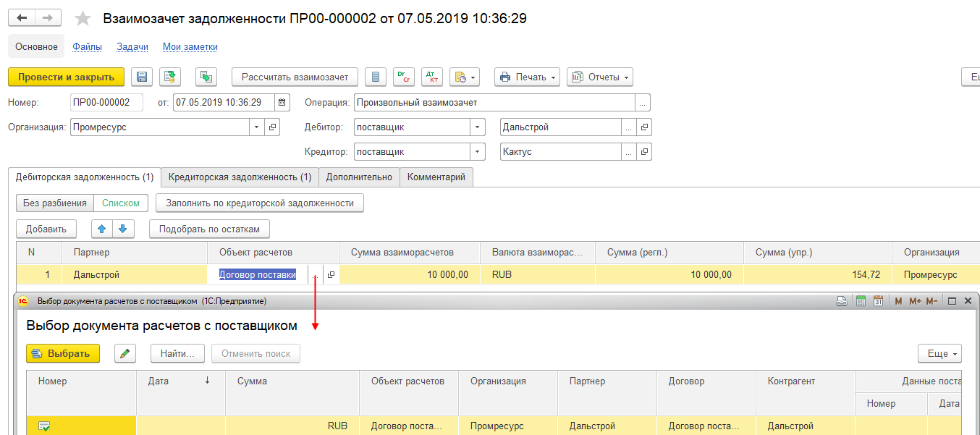Show Dr/Cr accounting entries icon
This screenshot has height=435, width=980.
[x=403, y=77]
